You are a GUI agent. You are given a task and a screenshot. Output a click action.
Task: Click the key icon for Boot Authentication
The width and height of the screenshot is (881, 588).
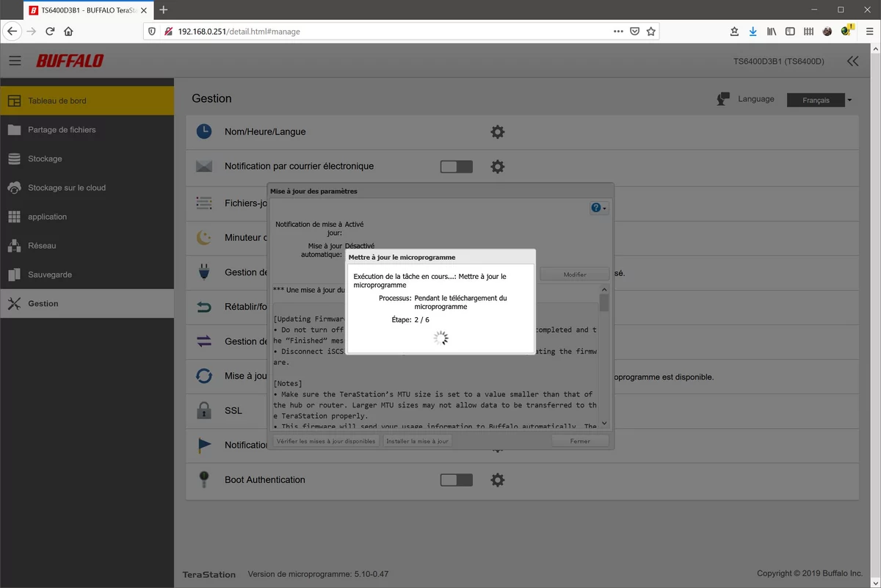(x=204, y=479)
